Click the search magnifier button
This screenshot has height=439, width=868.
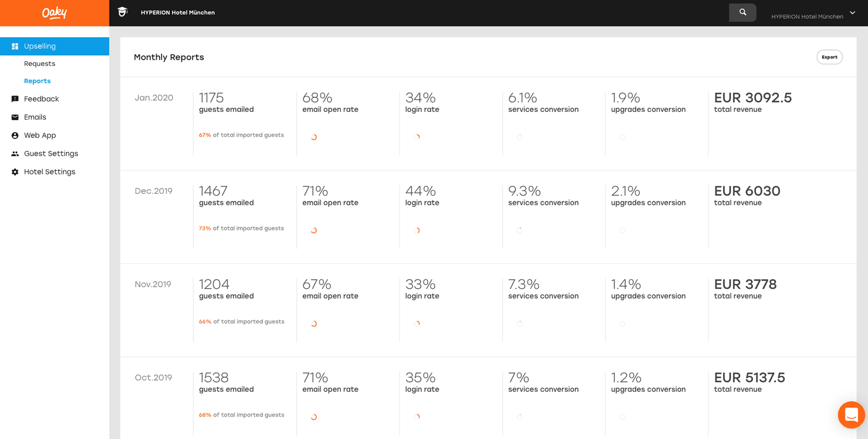tap(742, 12)
